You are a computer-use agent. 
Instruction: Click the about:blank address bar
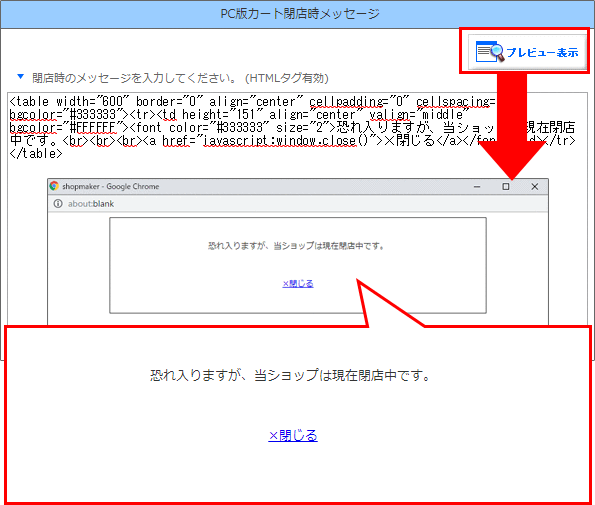(298, 204)
